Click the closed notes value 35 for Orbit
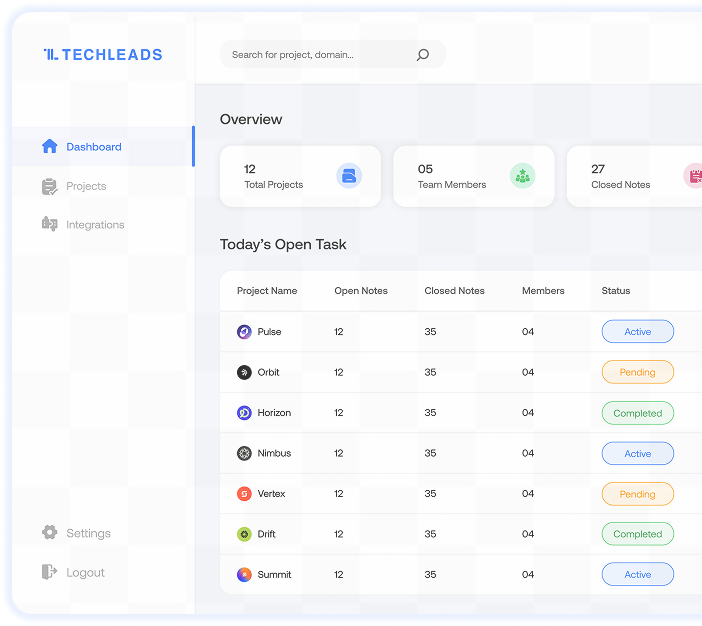The image size is (702, 626). coord(430,372)
